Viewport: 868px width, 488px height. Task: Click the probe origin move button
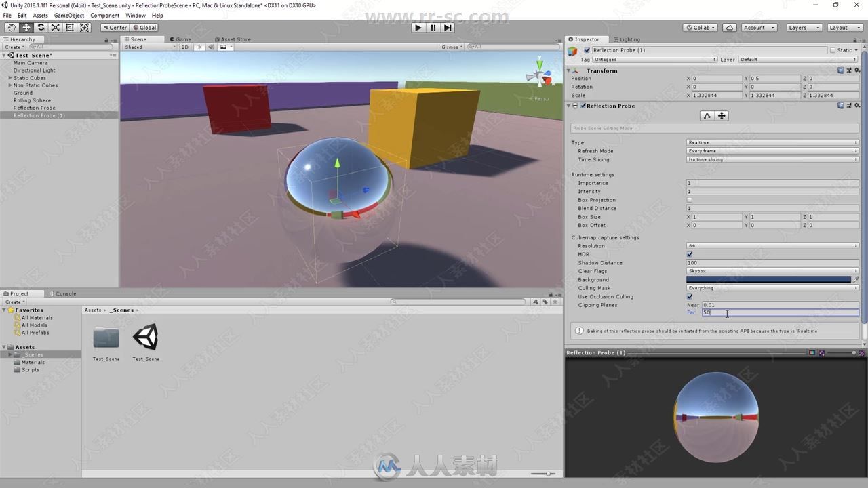click(x=722, y=116)
